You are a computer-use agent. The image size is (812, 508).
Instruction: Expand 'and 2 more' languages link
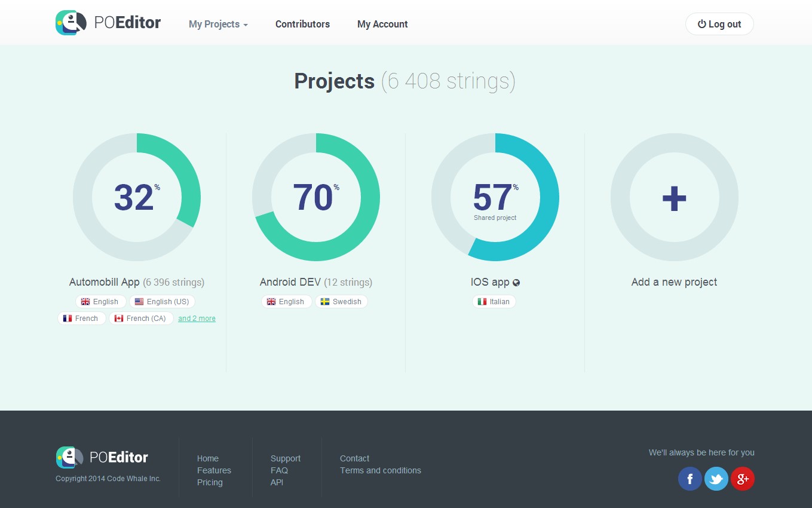coord(197,319)
